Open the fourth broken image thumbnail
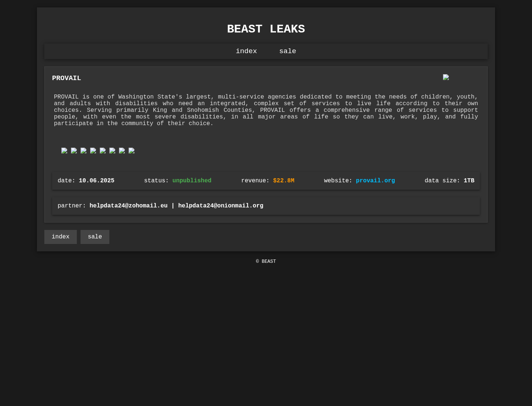 93,151
